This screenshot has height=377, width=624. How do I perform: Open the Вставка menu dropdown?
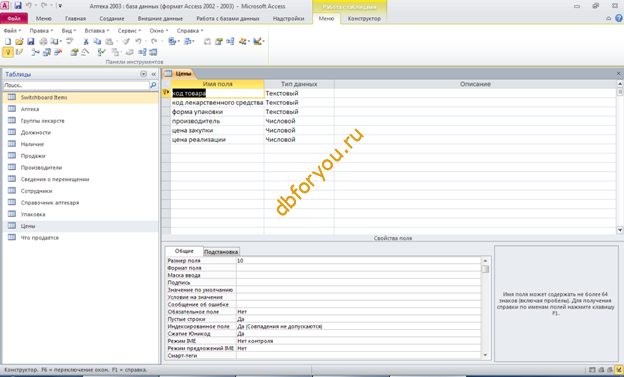coord(96,31)
